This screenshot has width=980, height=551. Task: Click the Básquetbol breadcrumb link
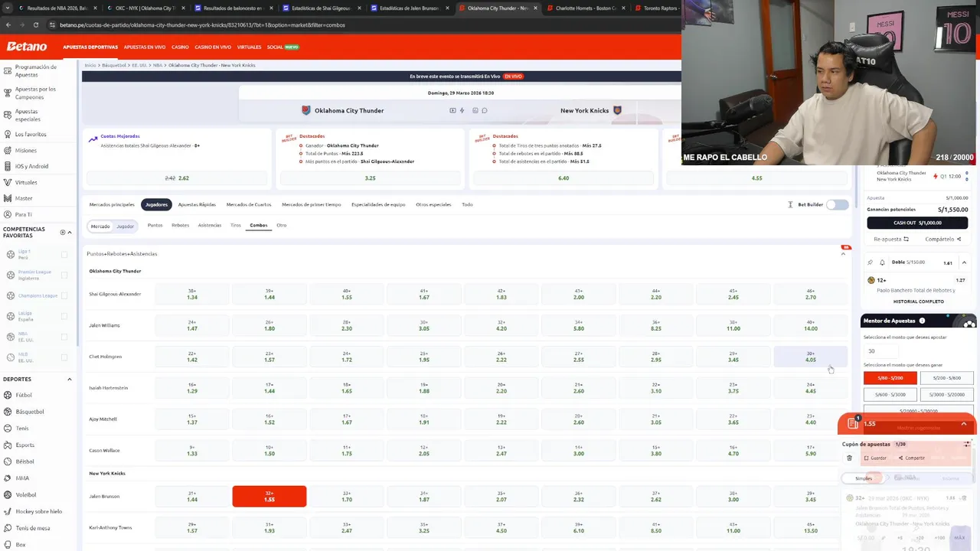114,65
